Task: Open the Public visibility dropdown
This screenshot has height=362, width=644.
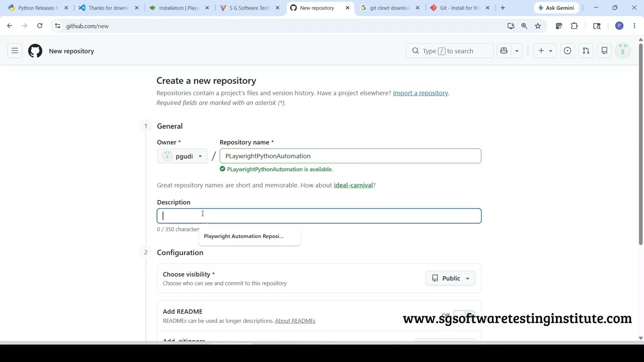Action: 450,278
